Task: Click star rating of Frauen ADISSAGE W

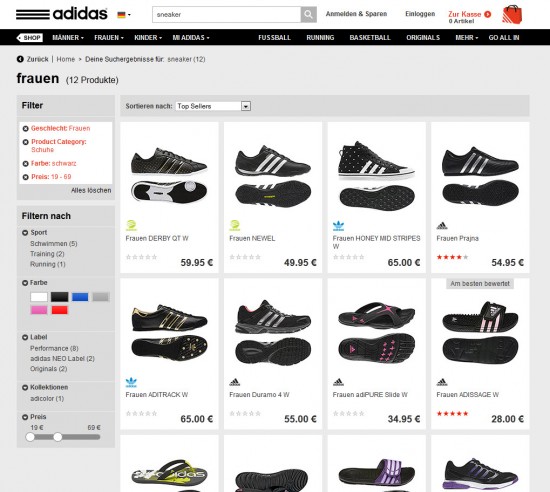Action: (x=452, y=413)
